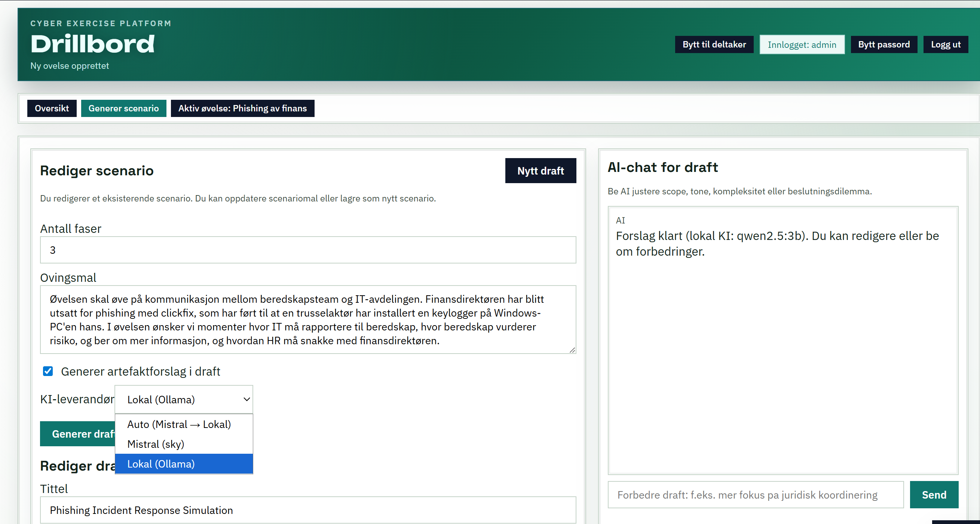Focus the Forbedre draft chat input
The height and width of the screenshot is (524, 980).
pos(755,495)
